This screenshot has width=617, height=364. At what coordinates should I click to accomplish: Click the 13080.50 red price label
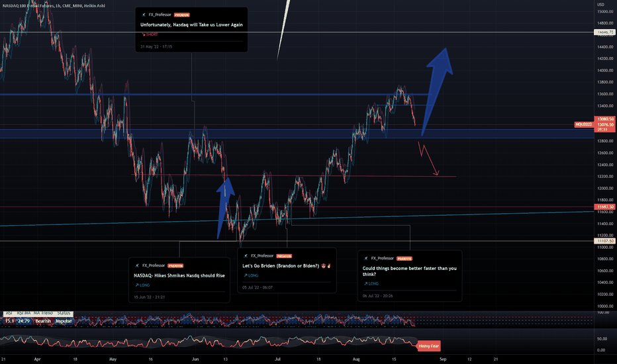(x=605, y=119)
